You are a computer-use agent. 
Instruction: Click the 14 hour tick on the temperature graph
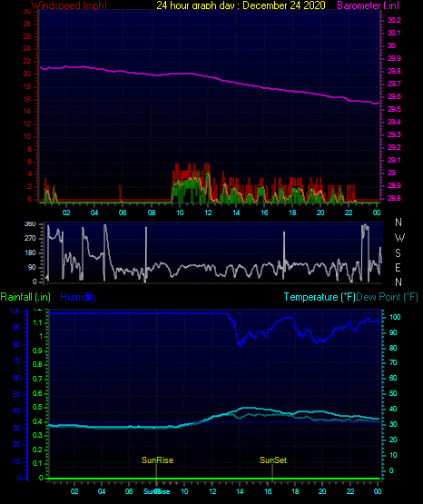click(240, 491)
